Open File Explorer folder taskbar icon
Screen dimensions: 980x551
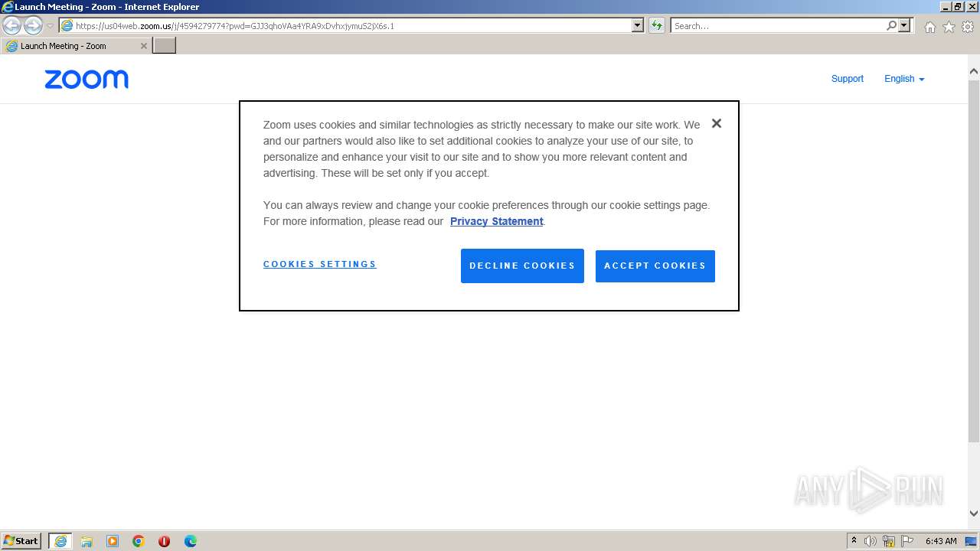87,541
